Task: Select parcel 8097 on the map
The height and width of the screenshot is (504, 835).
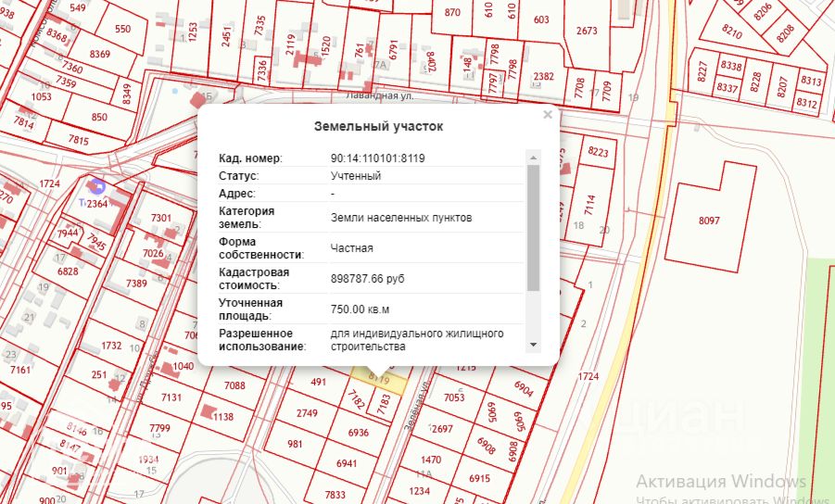Action: 709,220
